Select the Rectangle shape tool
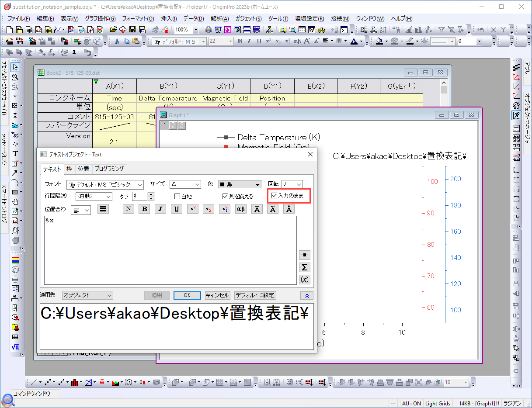The height and width of the screenshot is (408, 532). click(15, 192)
